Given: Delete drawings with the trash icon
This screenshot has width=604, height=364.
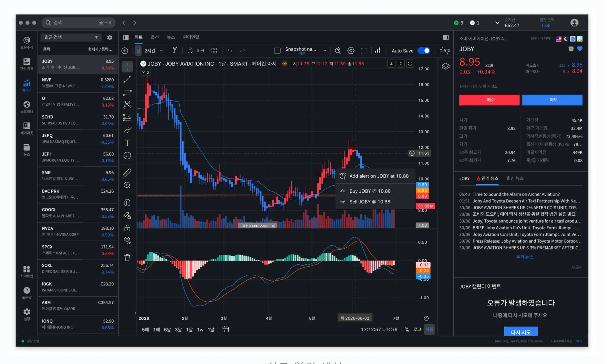Looking at the screenshot, I should 127,258.
